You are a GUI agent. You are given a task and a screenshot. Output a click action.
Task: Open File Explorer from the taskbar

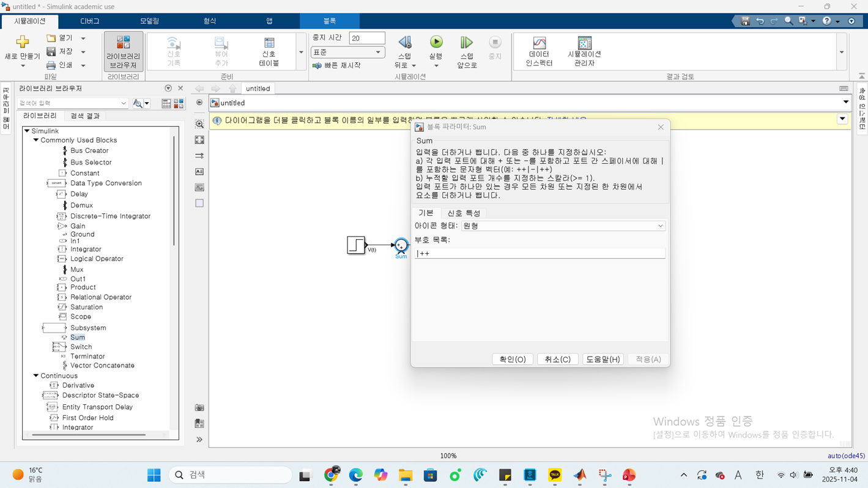(x=406, y=475)
